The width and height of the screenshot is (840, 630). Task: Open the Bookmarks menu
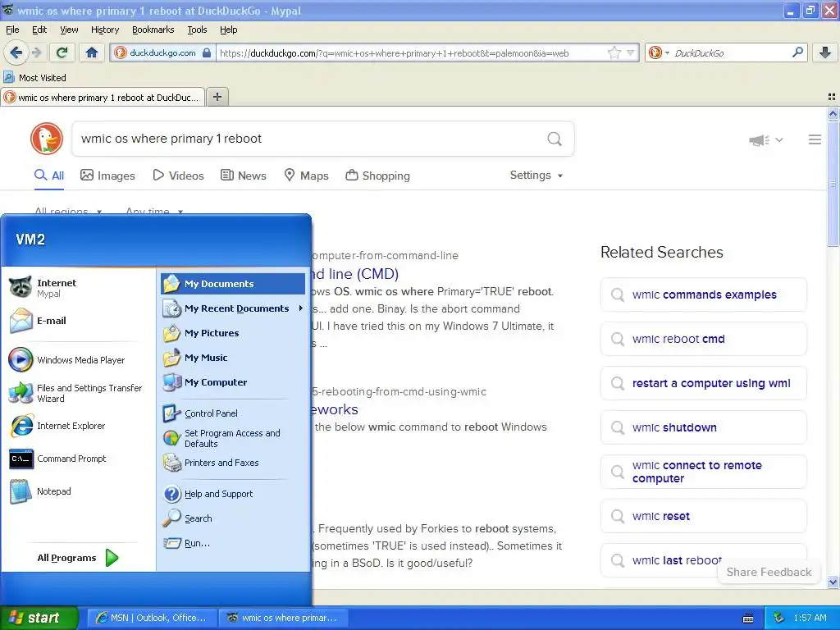tap(153, 30)
